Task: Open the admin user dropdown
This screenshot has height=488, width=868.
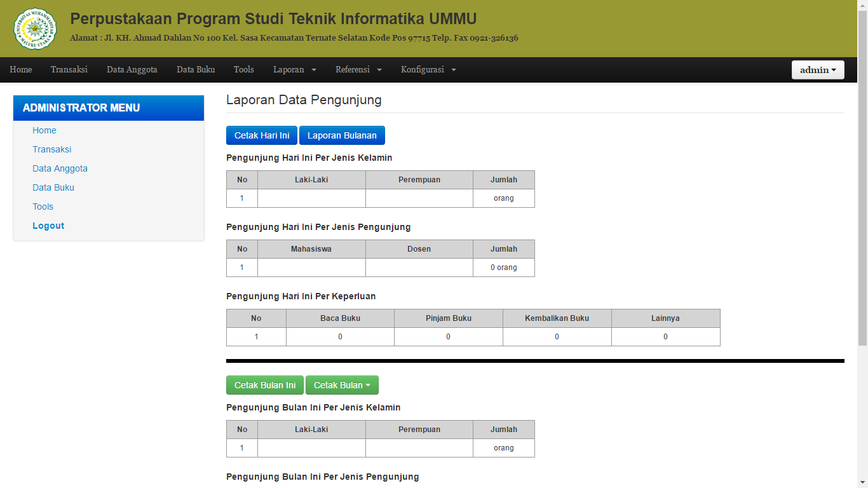Action: tap(818, 70)
